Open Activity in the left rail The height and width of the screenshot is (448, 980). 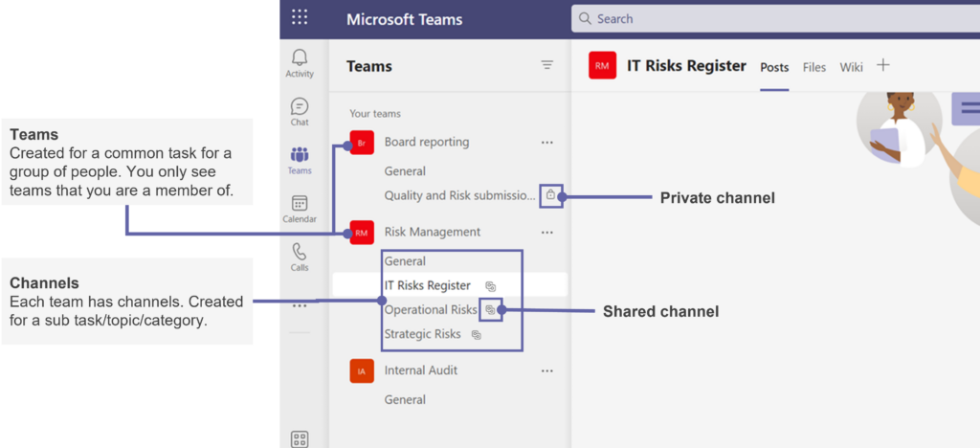tap(300, 64)
